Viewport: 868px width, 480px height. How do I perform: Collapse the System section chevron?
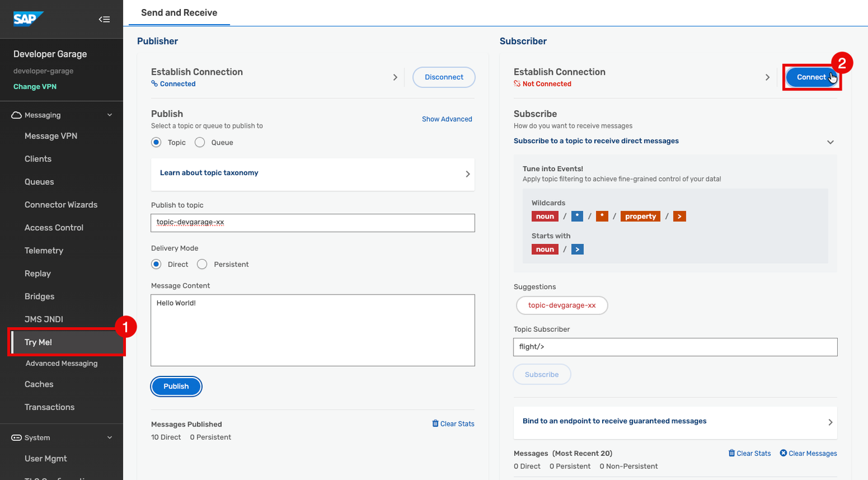[x=110, y=438]
